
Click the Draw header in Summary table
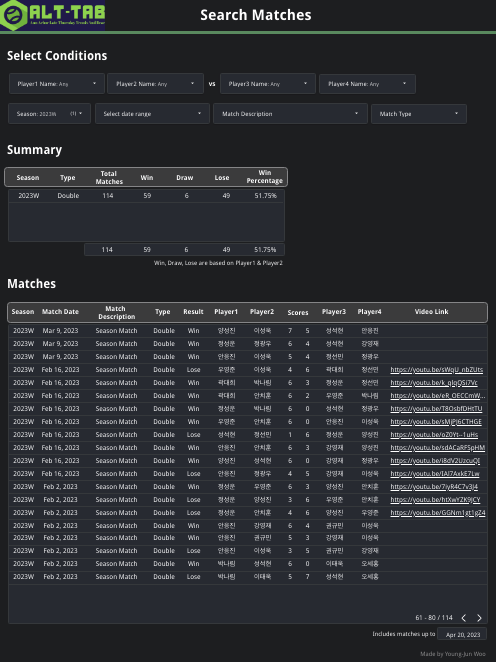pyautogui.click(x=184, y=178)
